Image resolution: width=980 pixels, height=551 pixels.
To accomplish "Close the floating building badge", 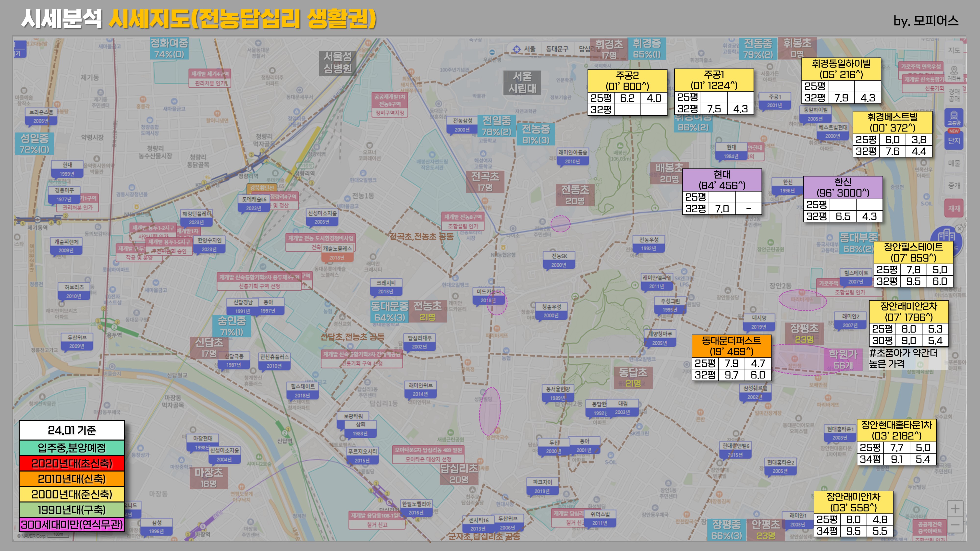I will tap(959, 228).
